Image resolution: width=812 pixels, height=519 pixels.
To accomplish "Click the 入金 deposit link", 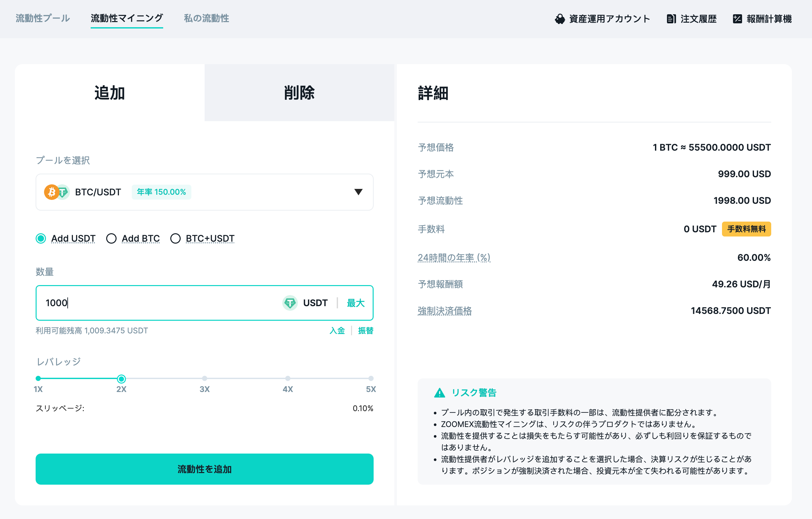I will coord(337,330).
